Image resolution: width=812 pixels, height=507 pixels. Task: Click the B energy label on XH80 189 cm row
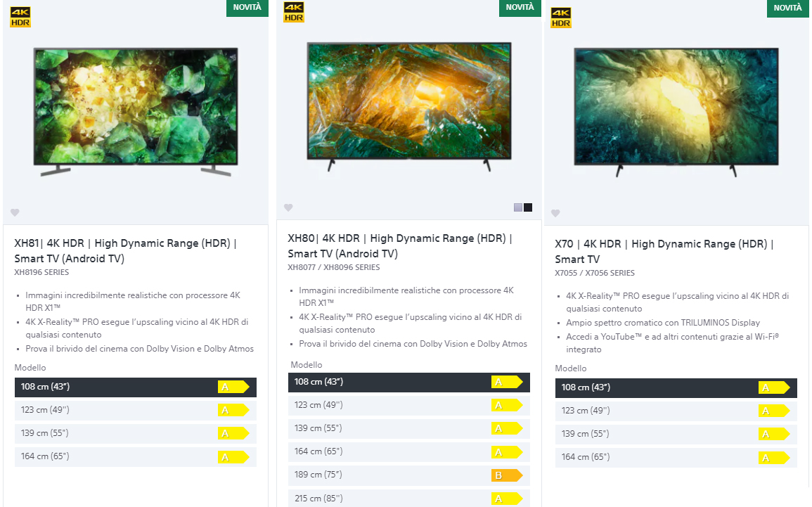tap(508, 475)
